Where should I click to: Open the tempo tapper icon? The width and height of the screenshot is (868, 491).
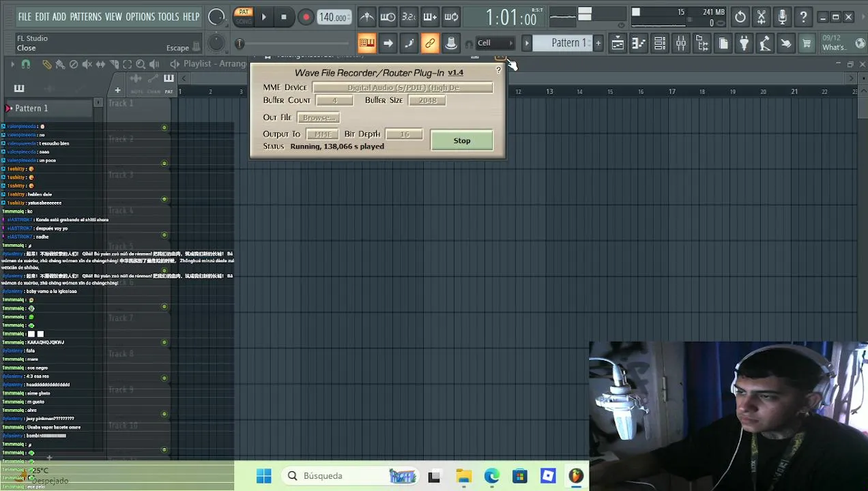pos(765,44)
